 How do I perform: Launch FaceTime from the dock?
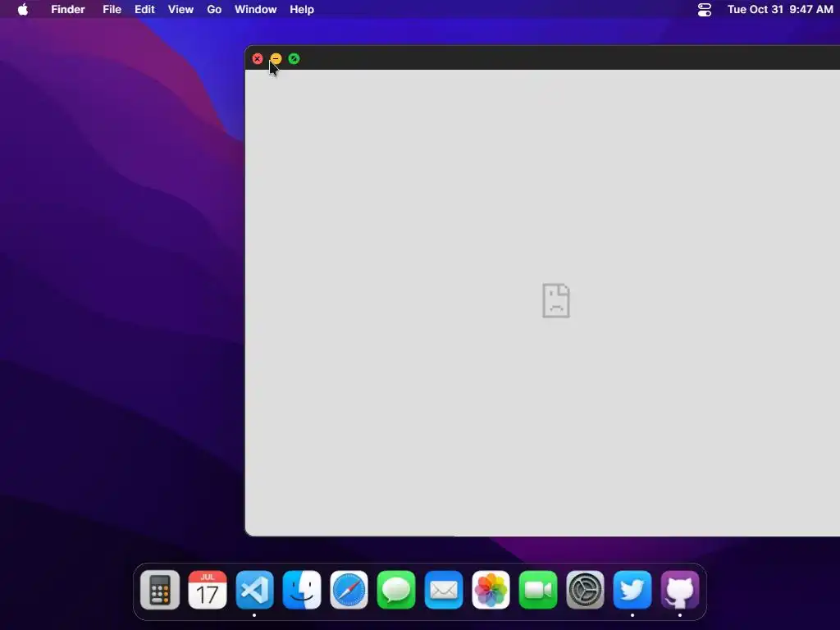tap(538, 590)
